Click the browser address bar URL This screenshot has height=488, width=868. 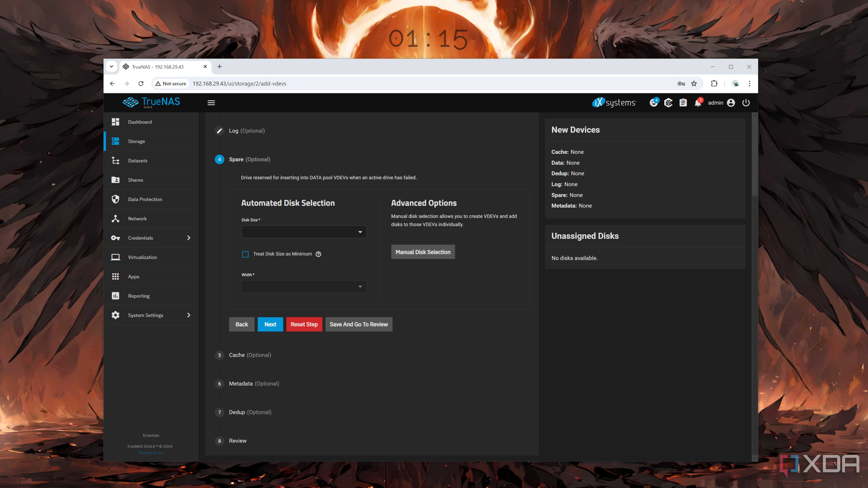pyautogui.click(x=239, y=84)
